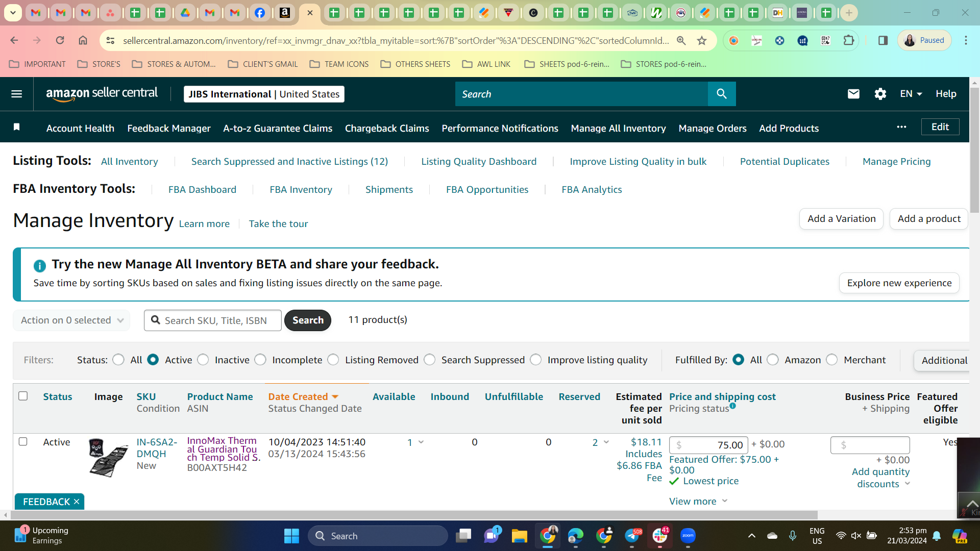Image resolution: width=980 pixels, height=551 pixels.
Task: Open Telegram from the taskbar
Action: [x=632, y=536]
